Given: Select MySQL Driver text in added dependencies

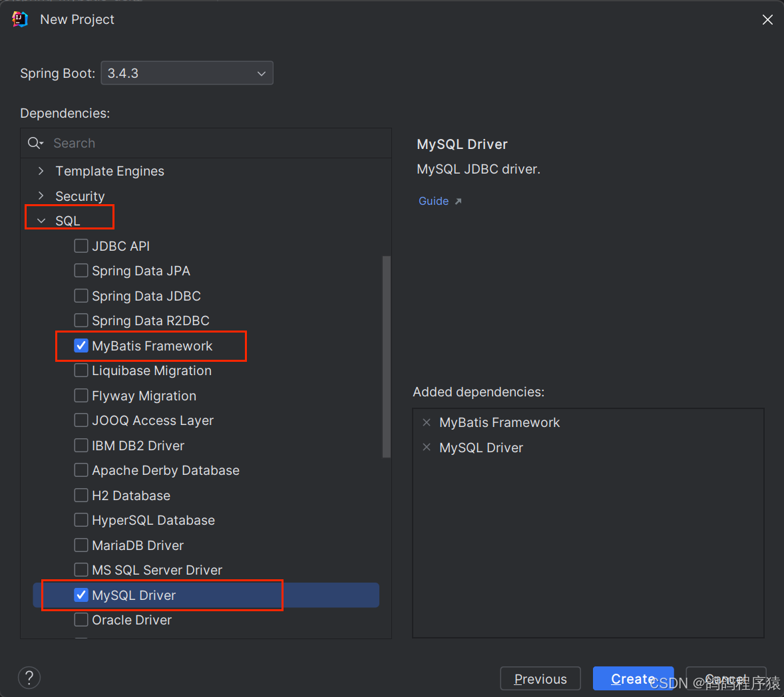Looking at the screenshot, I should click(x=481, y=448).
